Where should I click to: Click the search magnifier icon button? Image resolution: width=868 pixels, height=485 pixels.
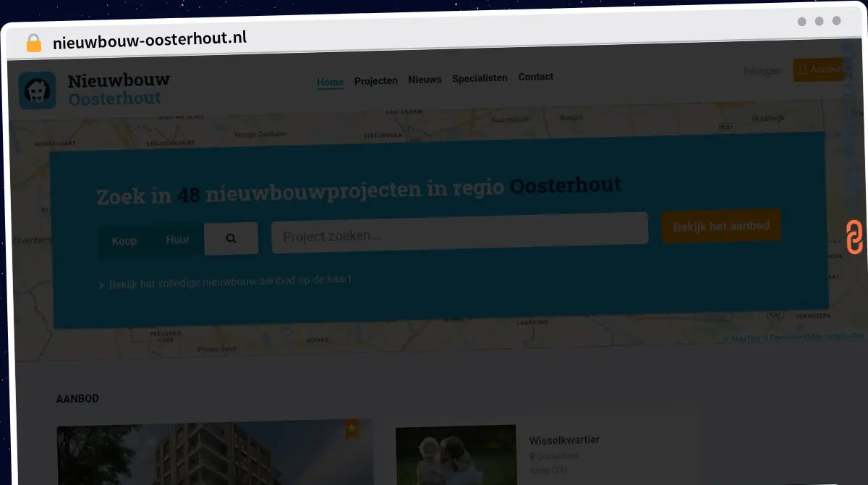(231, 238)
